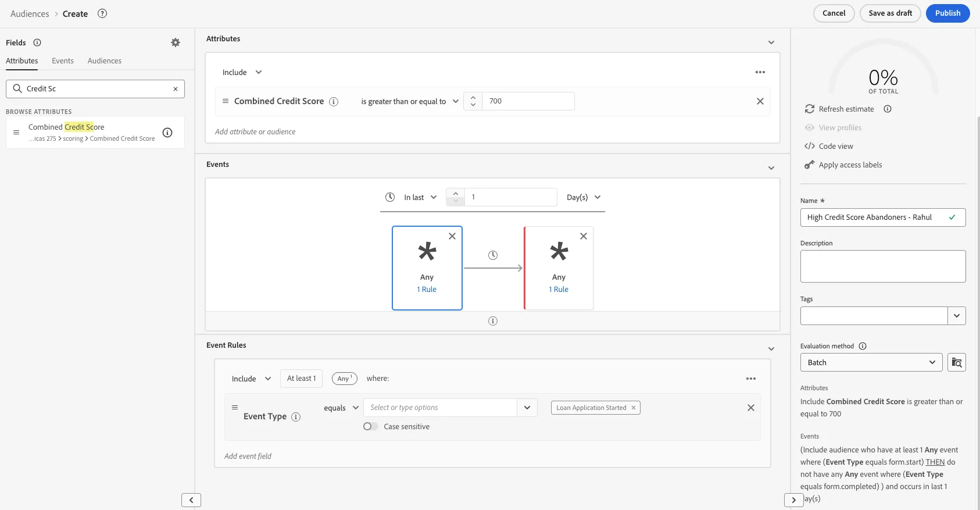Remove the first Any event card
The width and height of the screenshot is (980, 510).
pyautogui.click(x=452, y=236)
